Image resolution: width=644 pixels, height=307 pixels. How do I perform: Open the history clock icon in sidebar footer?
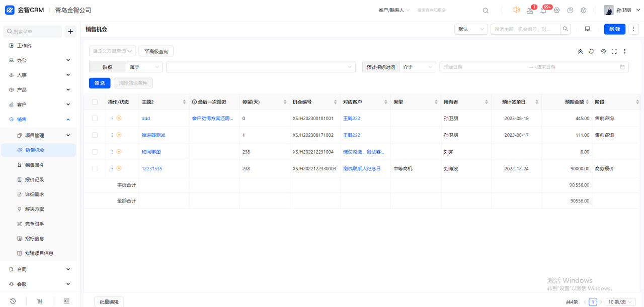tap(13, 301)
